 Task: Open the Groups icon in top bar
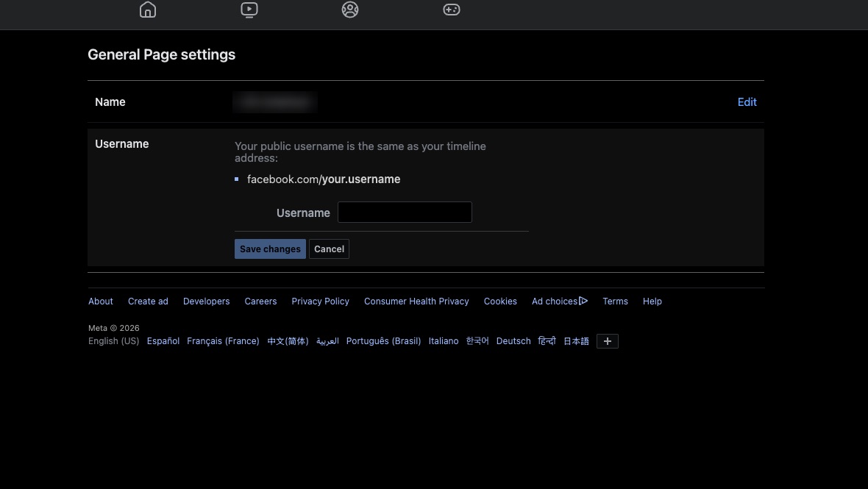(x=350, y=10)
